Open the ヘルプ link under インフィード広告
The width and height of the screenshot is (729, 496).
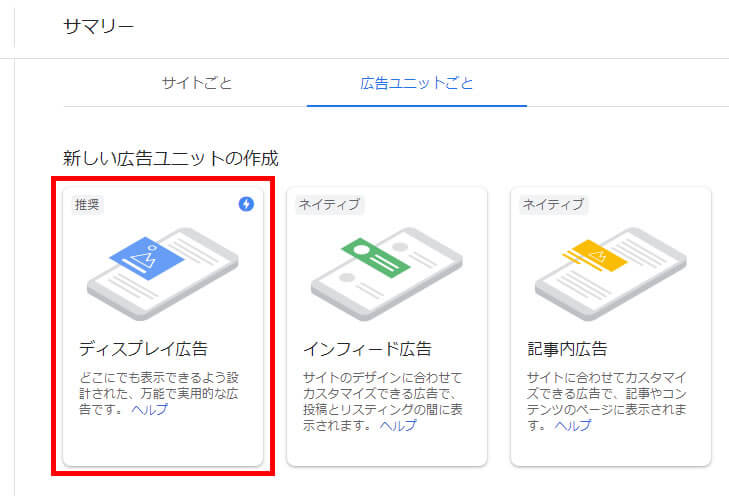pyautogui.click(x=397, y=426)
